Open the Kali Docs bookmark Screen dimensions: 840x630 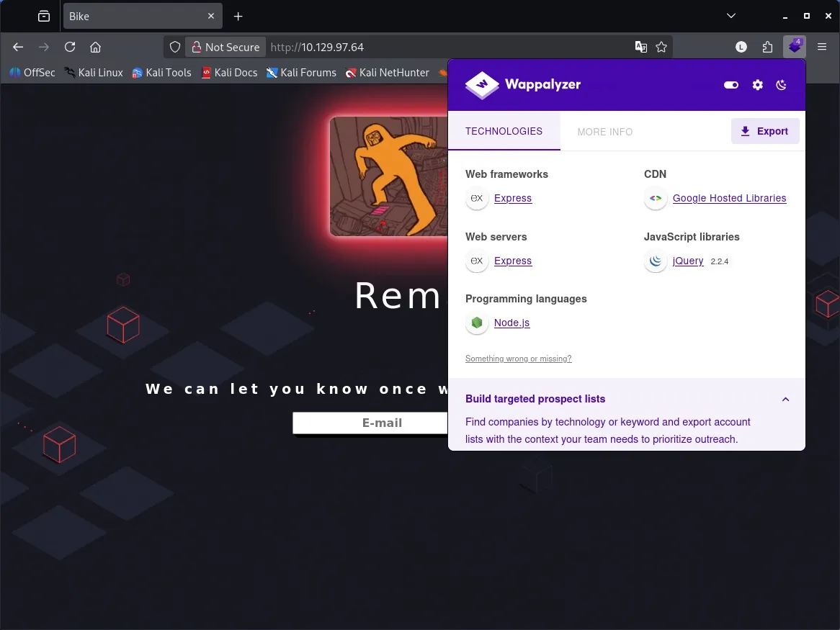click(229, 72)
